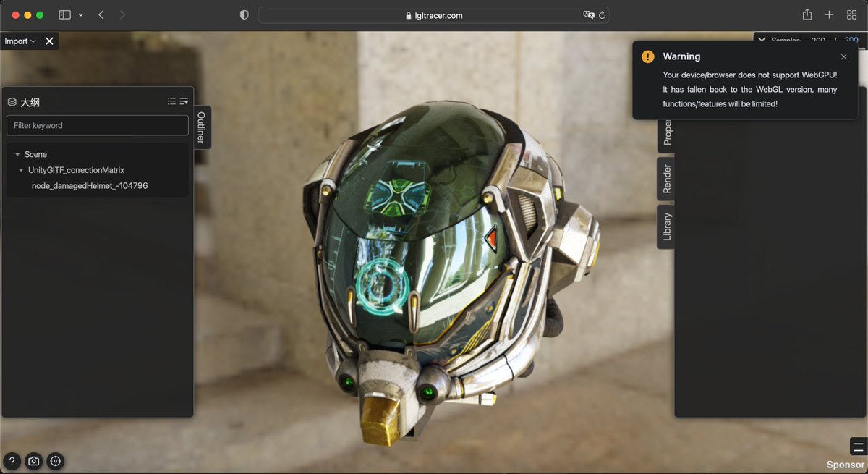Switch to the Render side tab
The width and height of the screenshot is (868, 474).
(666, 179)
